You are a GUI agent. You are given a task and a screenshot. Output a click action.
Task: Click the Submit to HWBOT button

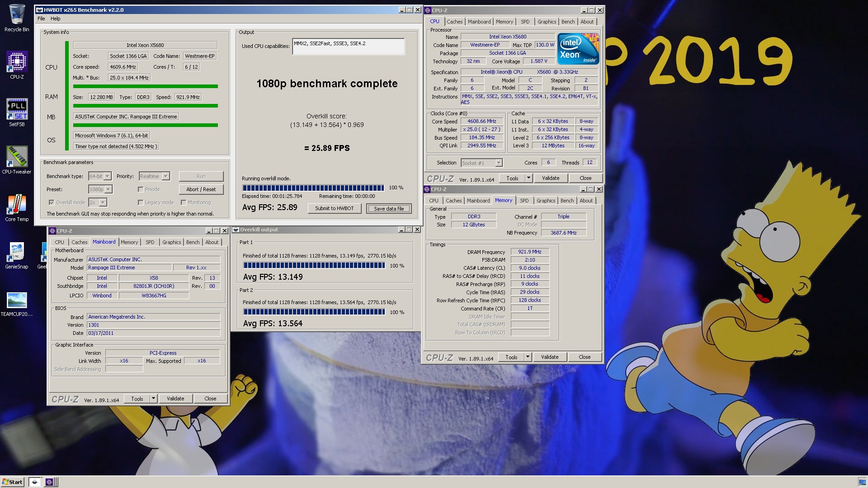tap(335, 208)
